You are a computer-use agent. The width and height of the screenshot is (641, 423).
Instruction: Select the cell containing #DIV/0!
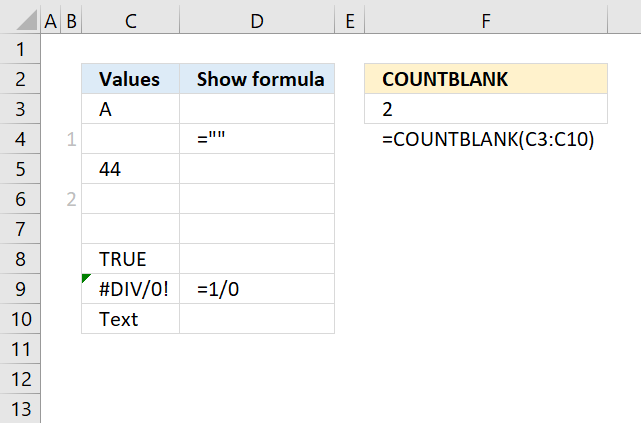[130, 290]
